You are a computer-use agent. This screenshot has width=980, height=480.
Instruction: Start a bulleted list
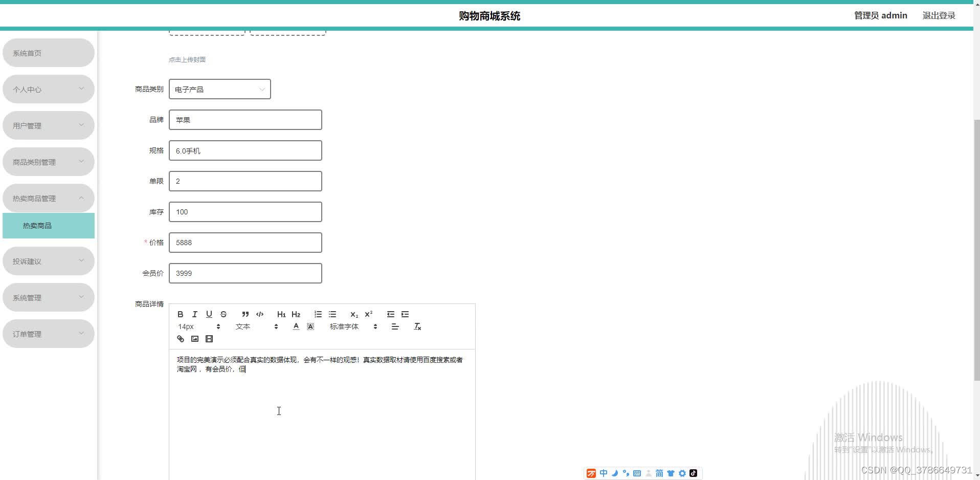332,314
